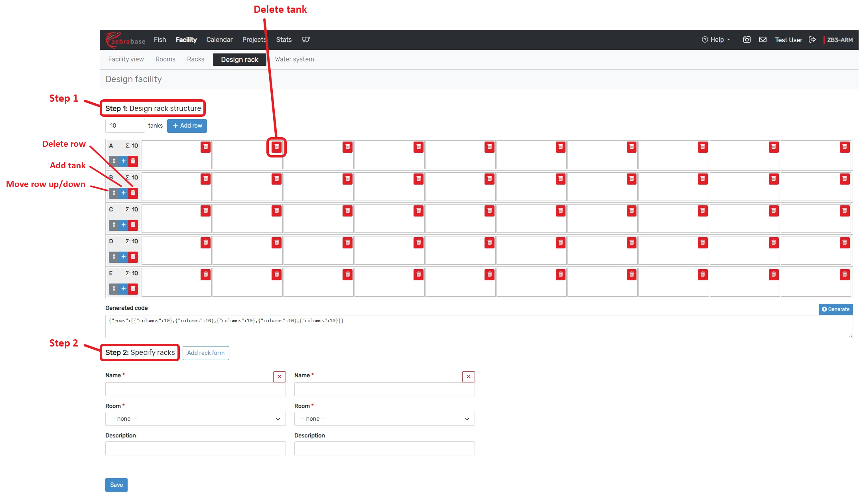Open the second Room dropdown
The height and width of the screenshot is (504, 863).
pyautogui.click(x=384, y=419)
